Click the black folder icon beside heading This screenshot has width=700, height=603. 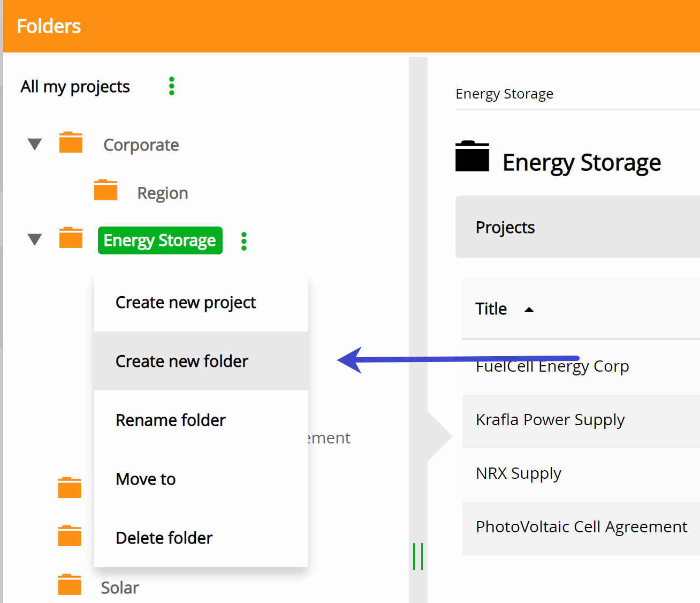472,156
